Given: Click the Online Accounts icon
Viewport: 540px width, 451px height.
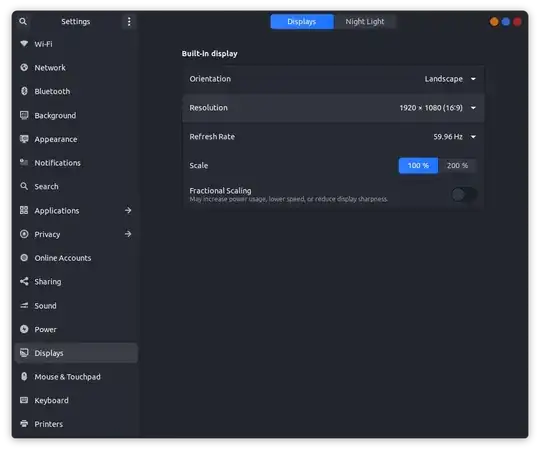Looking at the screenshot, I should 24,258.
